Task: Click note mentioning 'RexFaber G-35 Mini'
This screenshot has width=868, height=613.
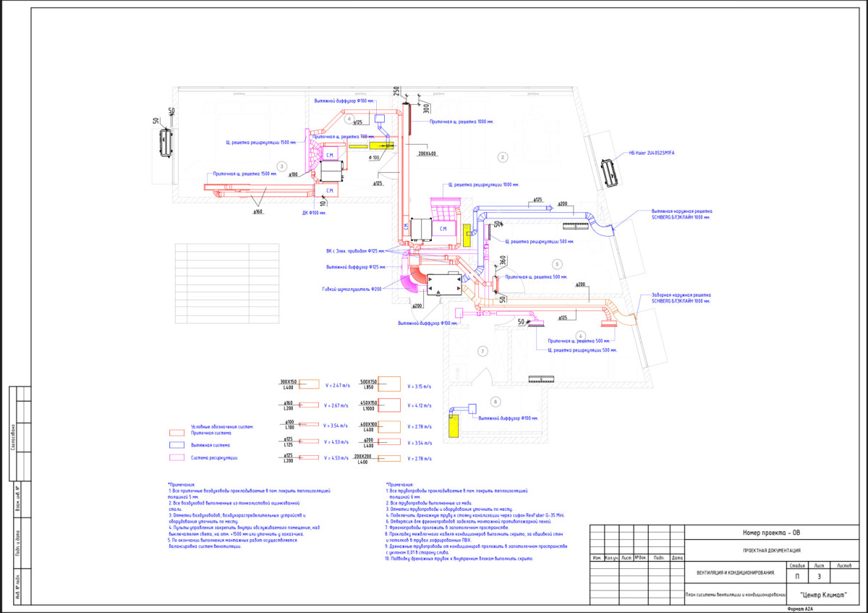Action: click(x=475, y=515)
